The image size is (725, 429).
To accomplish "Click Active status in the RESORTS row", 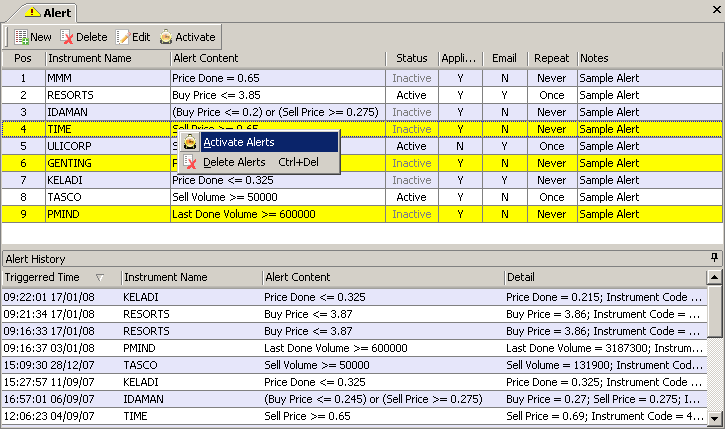I will [412, 95].
